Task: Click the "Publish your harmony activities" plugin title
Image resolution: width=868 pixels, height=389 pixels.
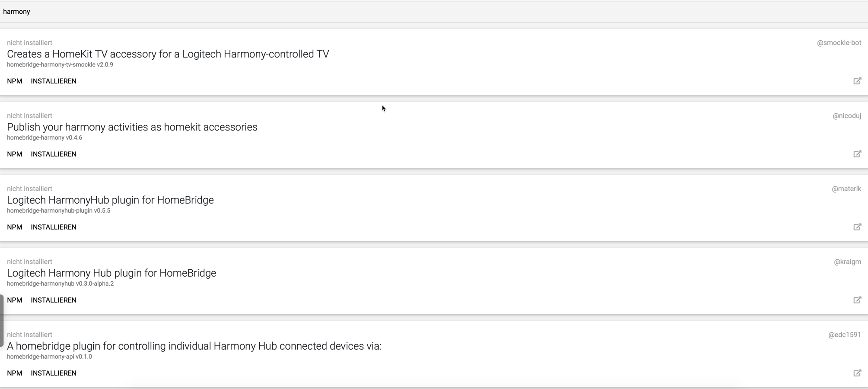Action: [x=132, y=127]
